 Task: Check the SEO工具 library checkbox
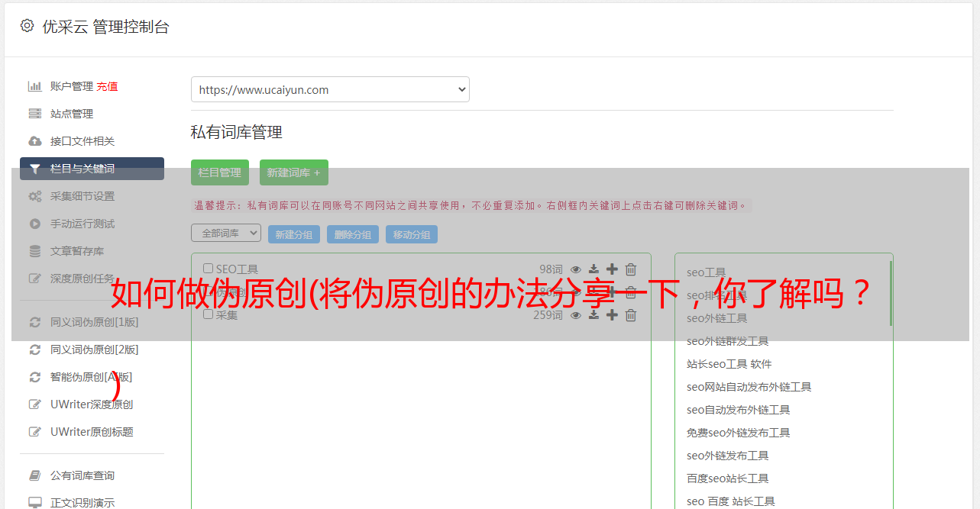208,269
